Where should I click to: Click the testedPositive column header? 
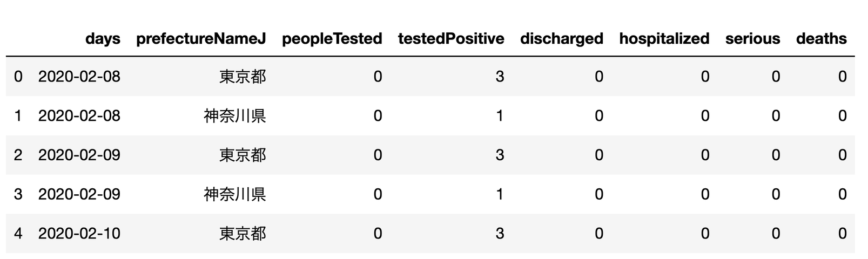(450, 39)
